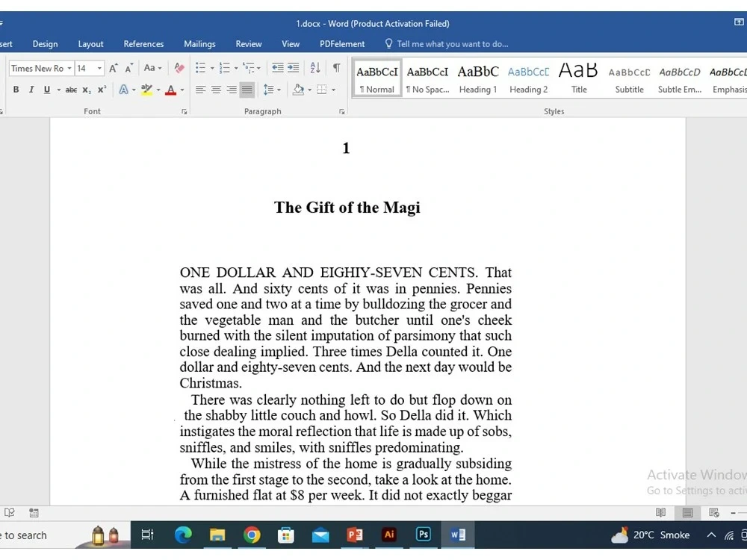Switch to Web Layout view icon
This screenshot has width=747, height=560.
713,512
